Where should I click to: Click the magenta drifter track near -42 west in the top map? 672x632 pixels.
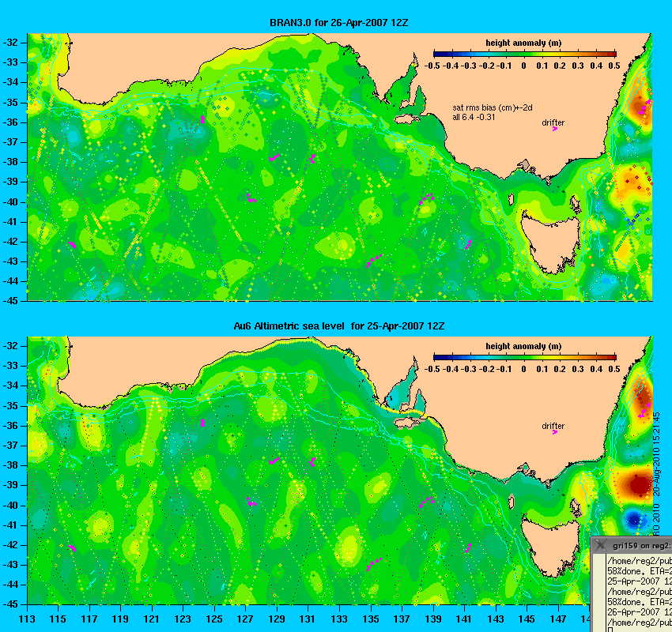coord(72,245)
